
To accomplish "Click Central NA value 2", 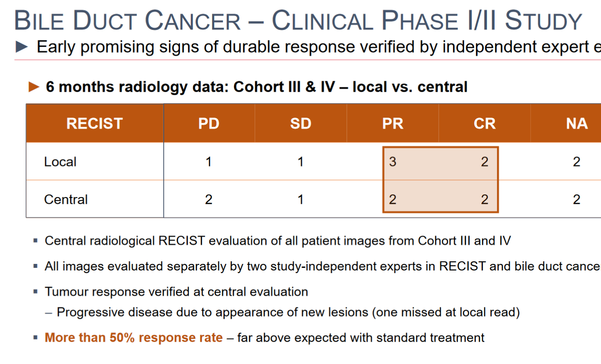I will click(576, 199).
